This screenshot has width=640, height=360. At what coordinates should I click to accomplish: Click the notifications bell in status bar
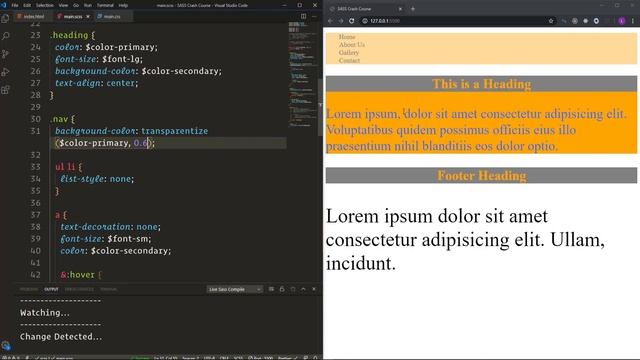click(x=316, y=358)
